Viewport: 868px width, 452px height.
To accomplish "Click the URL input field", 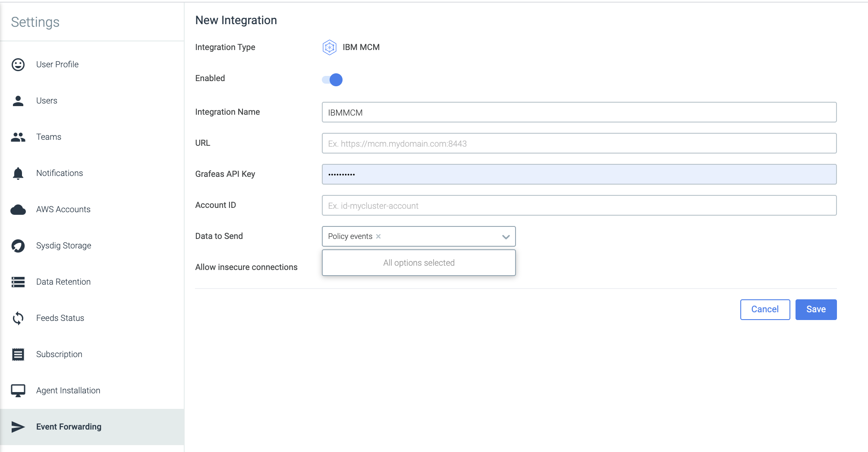I will [579, 143].
